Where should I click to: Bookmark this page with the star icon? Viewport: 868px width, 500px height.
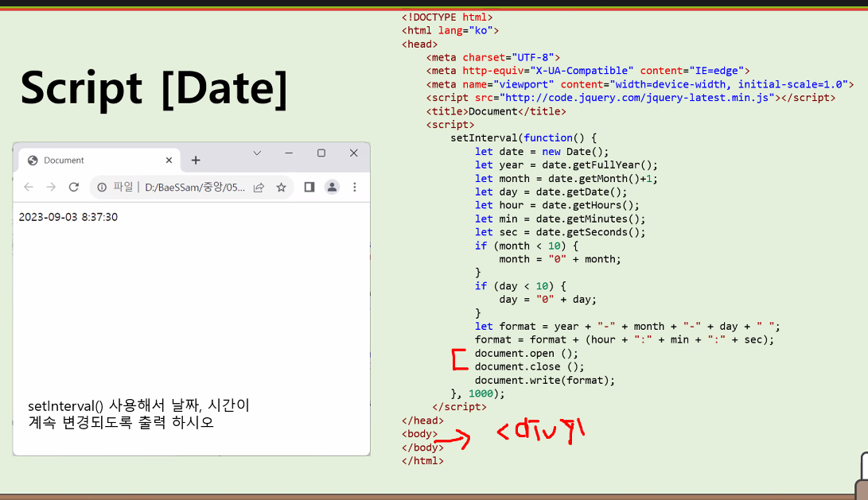281,188
